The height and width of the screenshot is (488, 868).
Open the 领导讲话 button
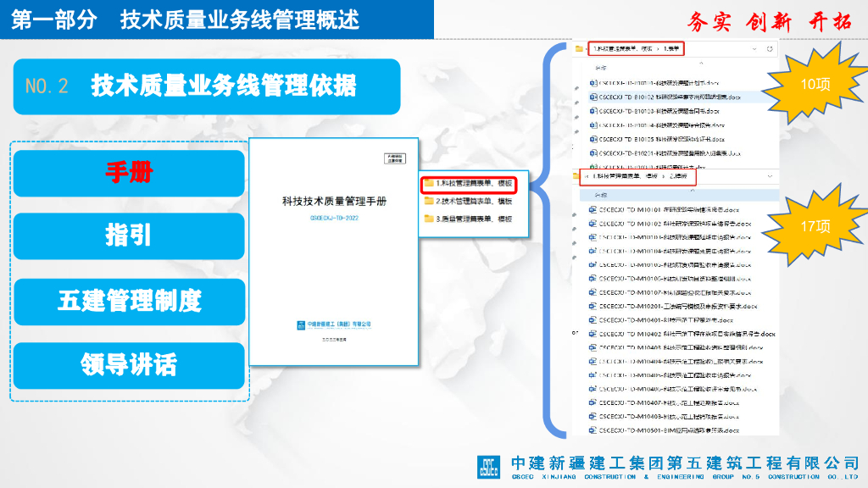tap(129, 365)
